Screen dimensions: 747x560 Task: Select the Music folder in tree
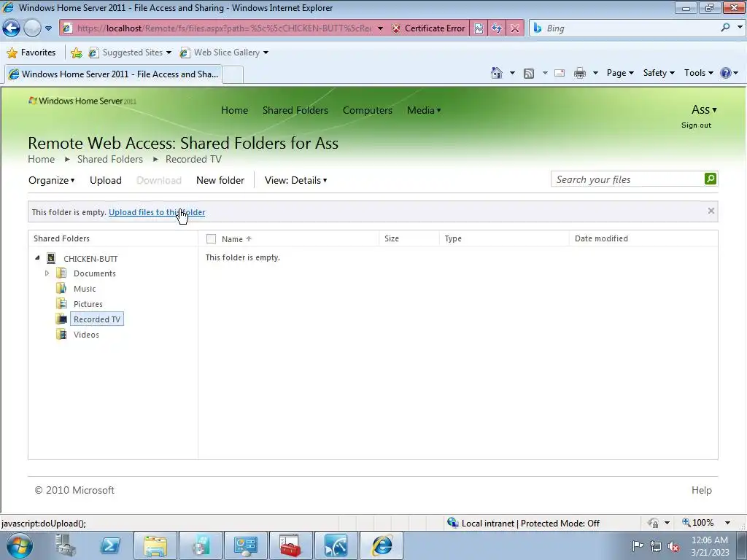[85, 289]
